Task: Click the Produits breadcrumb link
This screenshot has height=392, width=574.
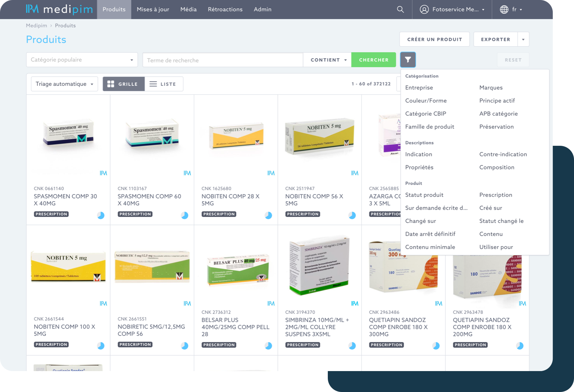Action: 65,25
